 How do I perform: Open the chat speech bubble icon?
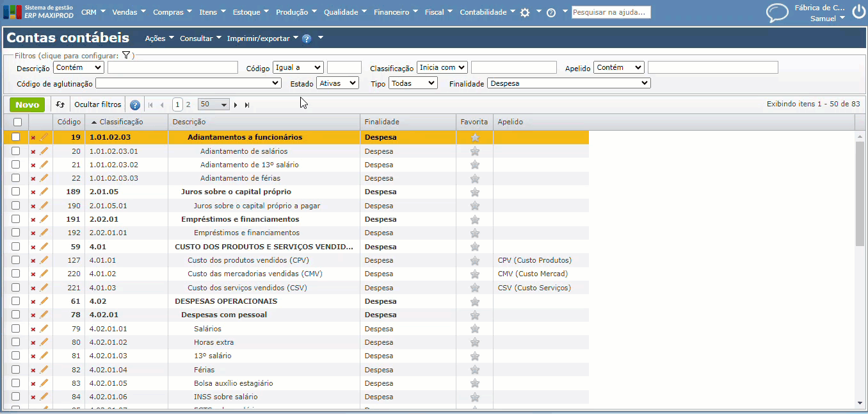coord(777,13)
